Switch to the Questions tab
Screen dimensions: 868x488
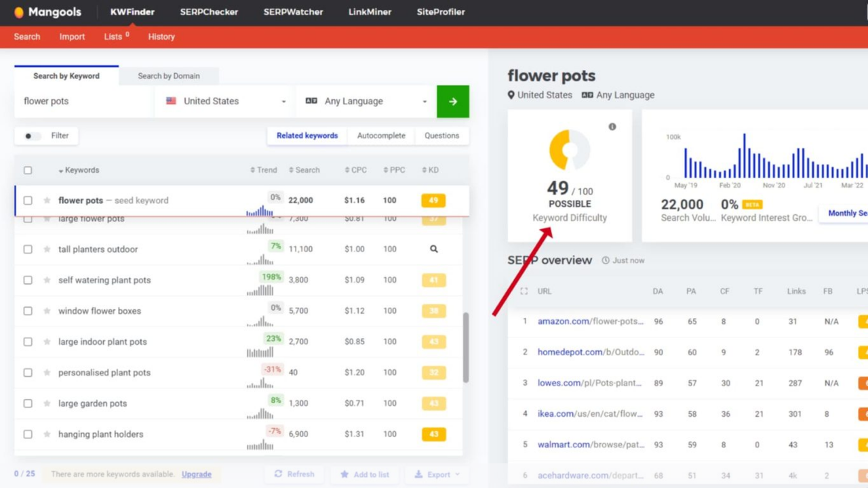442,136
